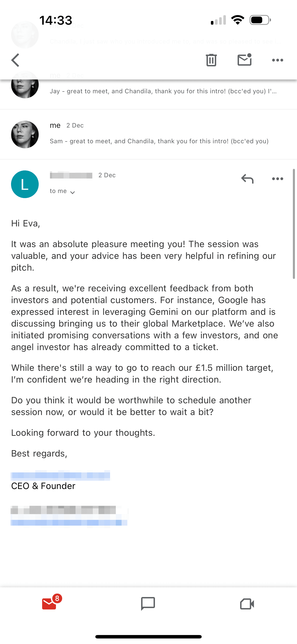Switch to the Meet video tab
Screen dimensions: 297x644
pos(247,604)
